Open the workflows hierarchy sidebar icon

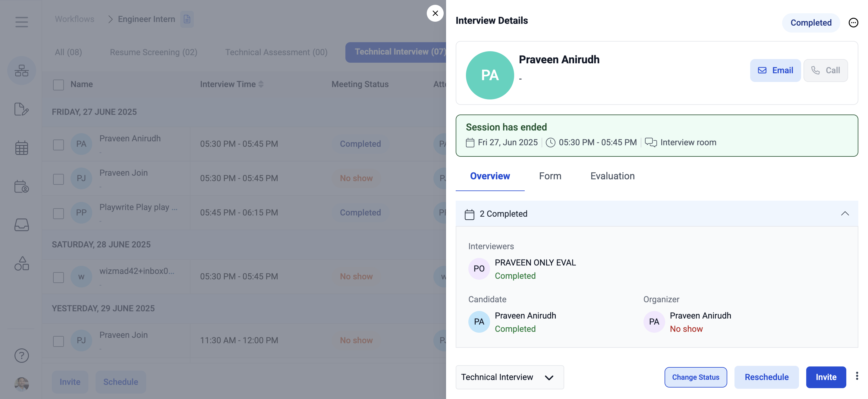(22, 71)
